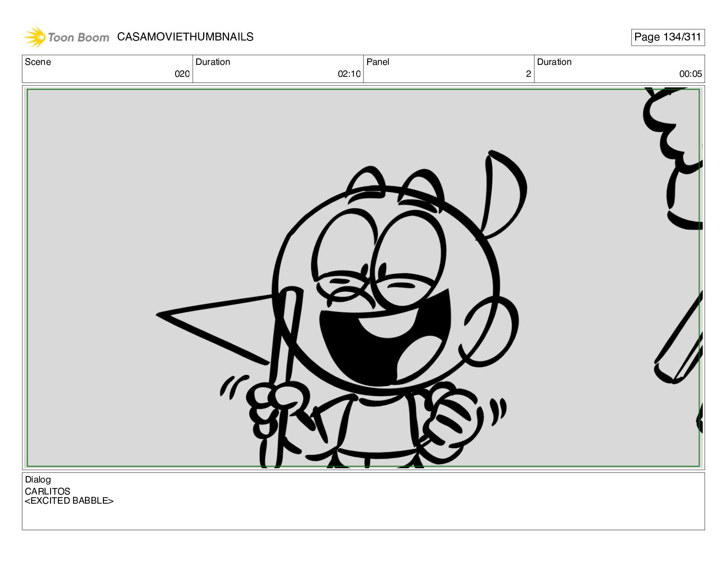Click the Toon Boom logo
Screen dimensions: 728x563
pos(67,37)
